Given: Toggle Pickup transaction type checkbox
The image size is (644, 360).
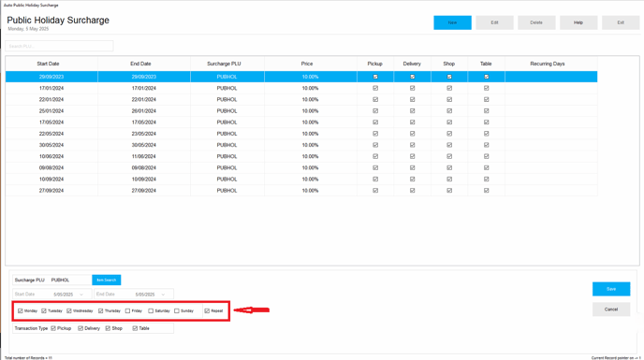Looking at the screenshot, I should [x=53, y=328].
